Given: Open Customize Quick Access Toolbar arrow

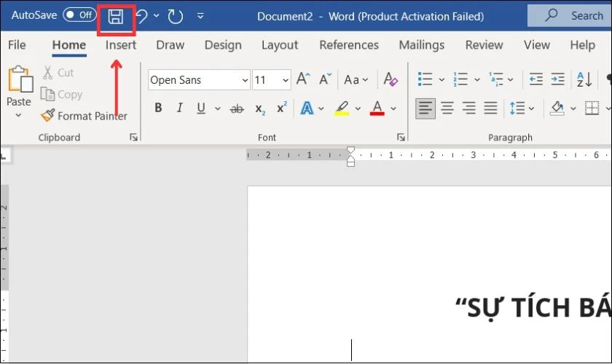Looking at the screenshot, I should tap(200, 16).
